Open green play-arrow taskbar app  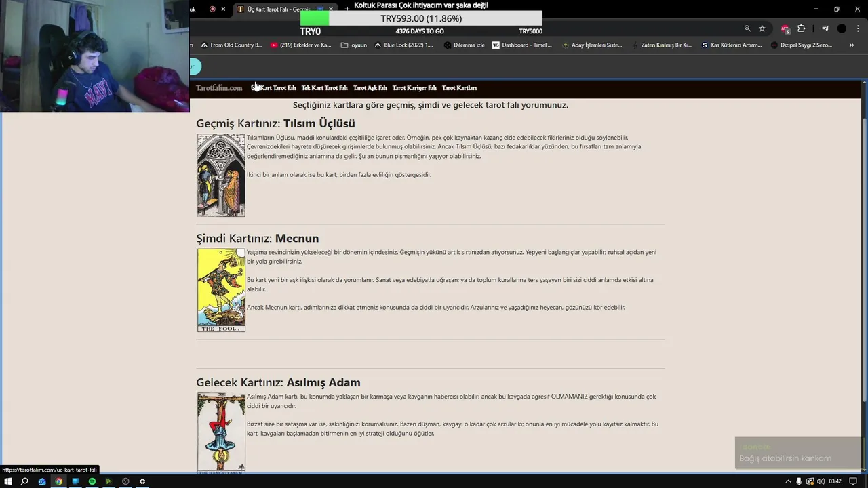coord(108,481)
